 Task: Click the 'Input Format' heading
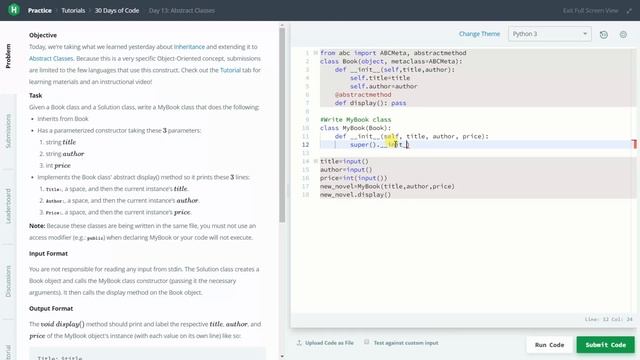point(48,253)
